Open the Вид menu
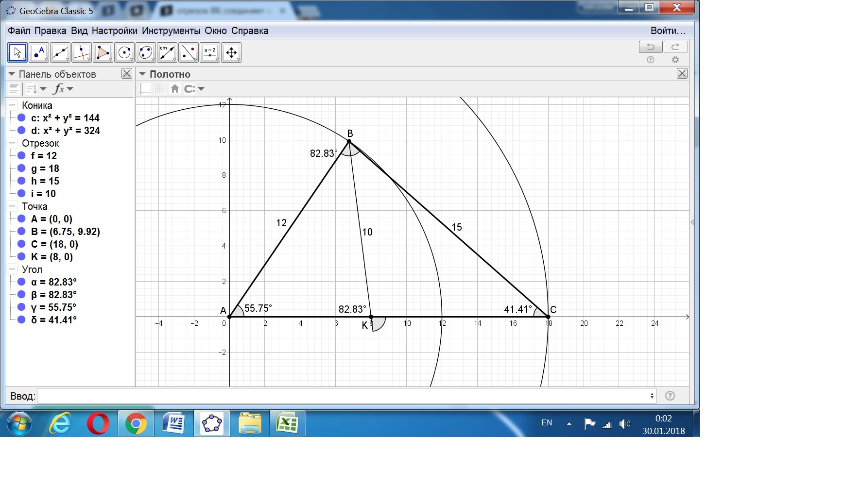The image size is (862, 504). pos(79,31)
